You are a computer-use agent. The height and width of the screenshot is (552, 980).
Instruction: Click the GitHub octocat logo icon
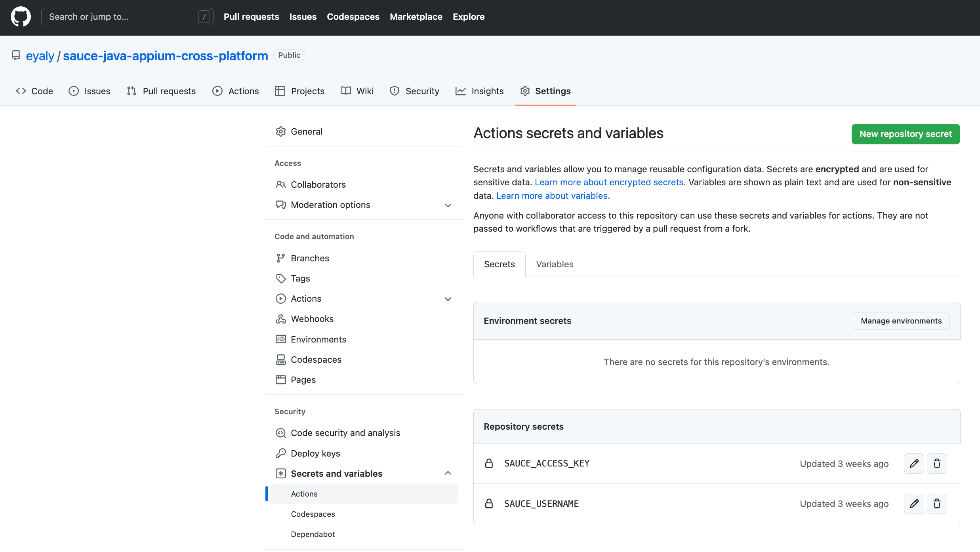(20, 17)
